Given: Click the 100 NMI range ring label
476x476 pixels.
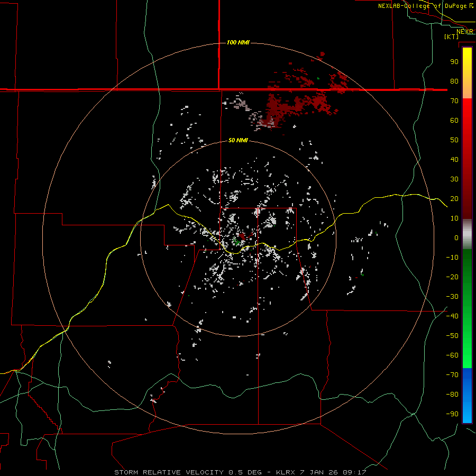Looking at the screenshot, I should [x=238, y=42].
